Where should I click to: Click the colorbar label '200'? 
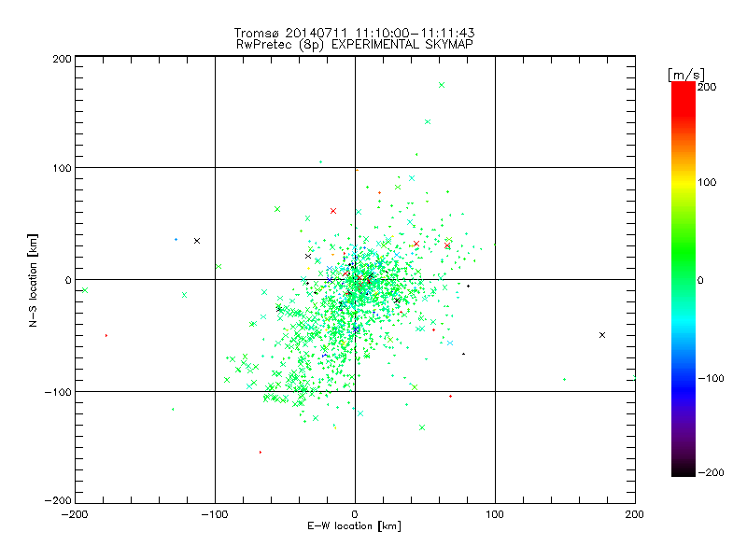pyautogui.click(x=707, y=87)
